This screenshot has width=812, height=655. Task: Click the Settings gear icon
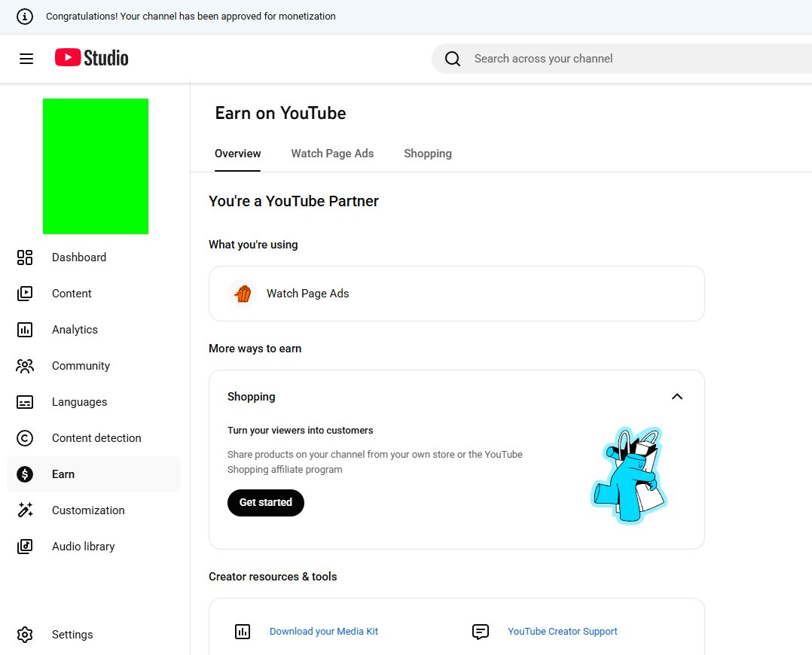pos(25,634)
